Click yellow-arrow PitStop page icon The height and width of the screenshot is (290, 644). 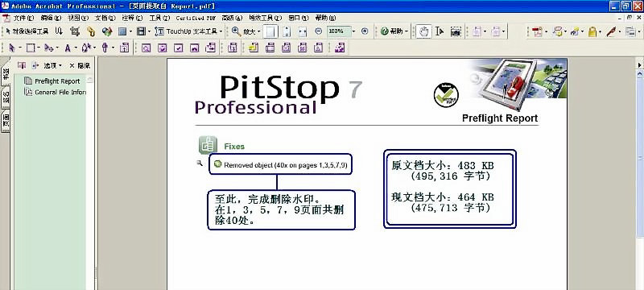(x=253, y=48)
